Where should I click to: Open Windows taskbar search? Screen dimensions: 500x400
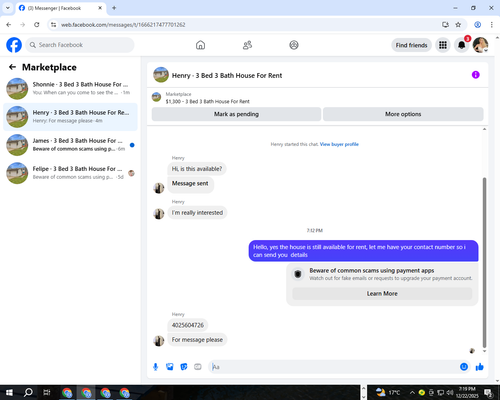(x=28, y=392)
